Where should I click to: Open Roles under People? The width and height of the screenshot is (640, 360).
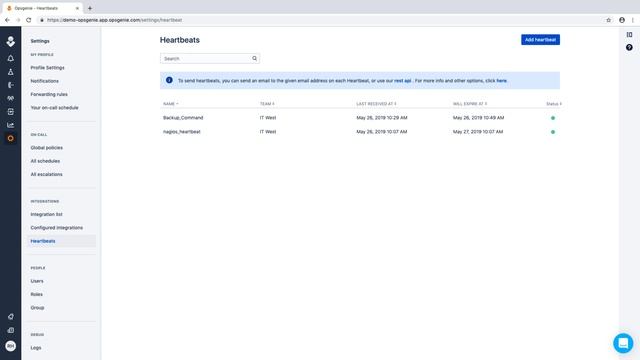click(36, 294)
